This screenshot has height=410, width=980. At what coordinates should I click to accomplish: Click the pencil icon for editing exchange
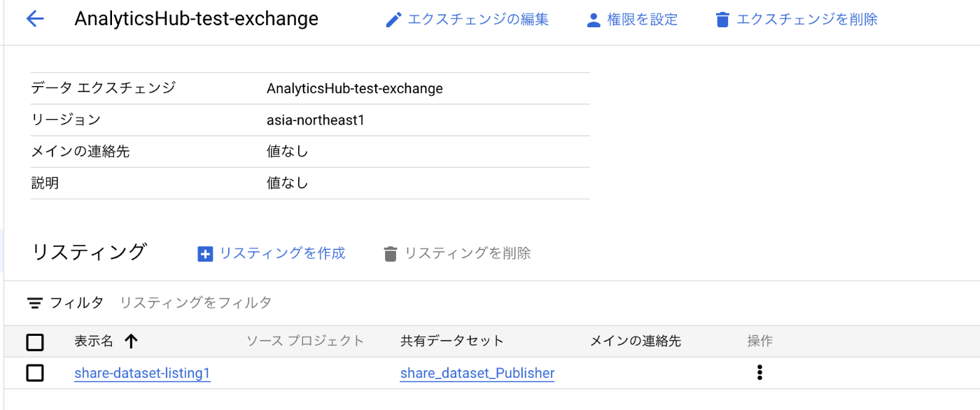click(394, 20)
